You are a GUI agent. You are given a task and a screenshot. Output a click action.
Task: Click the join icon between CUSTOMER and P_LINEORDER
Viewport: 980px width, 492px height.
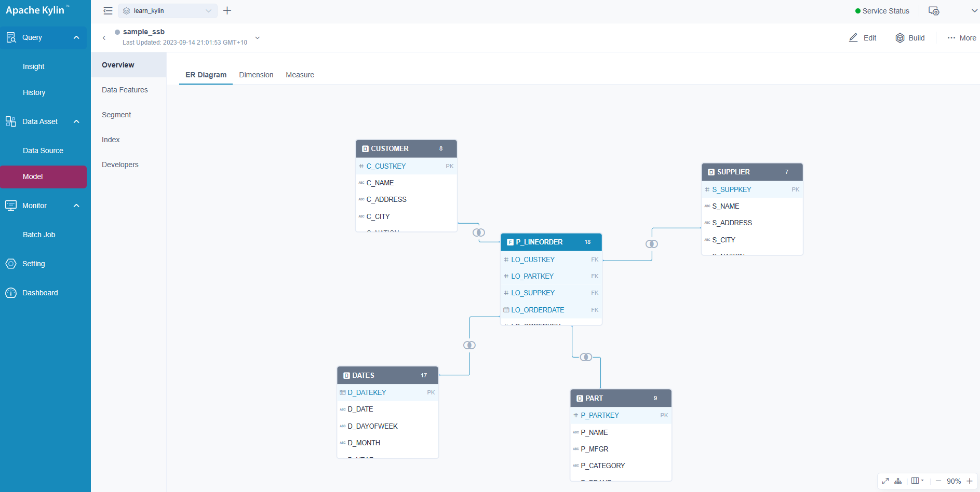click(x=479, y=233)
